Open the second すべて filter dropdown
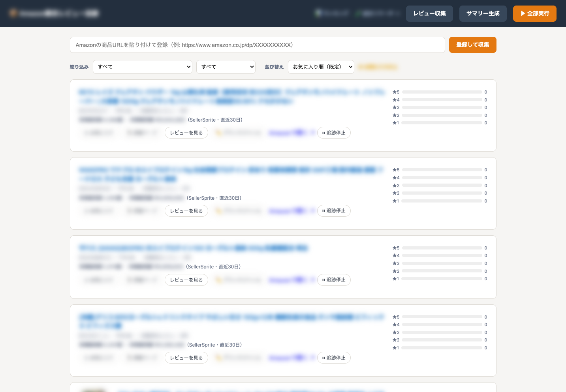The width and height of the screenshot is (566, 392). [x=226, y=67]
